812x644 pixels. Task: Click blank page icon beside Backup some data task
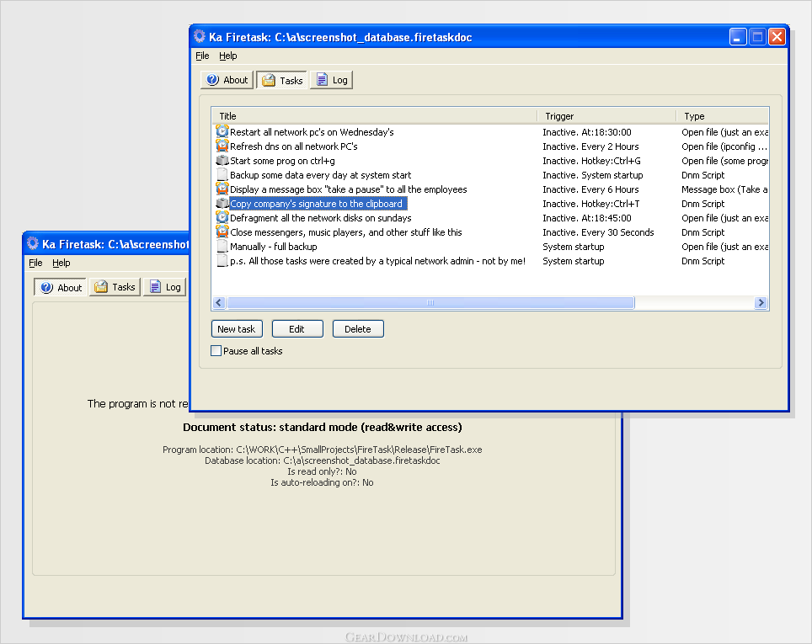(x=222, y=175)
